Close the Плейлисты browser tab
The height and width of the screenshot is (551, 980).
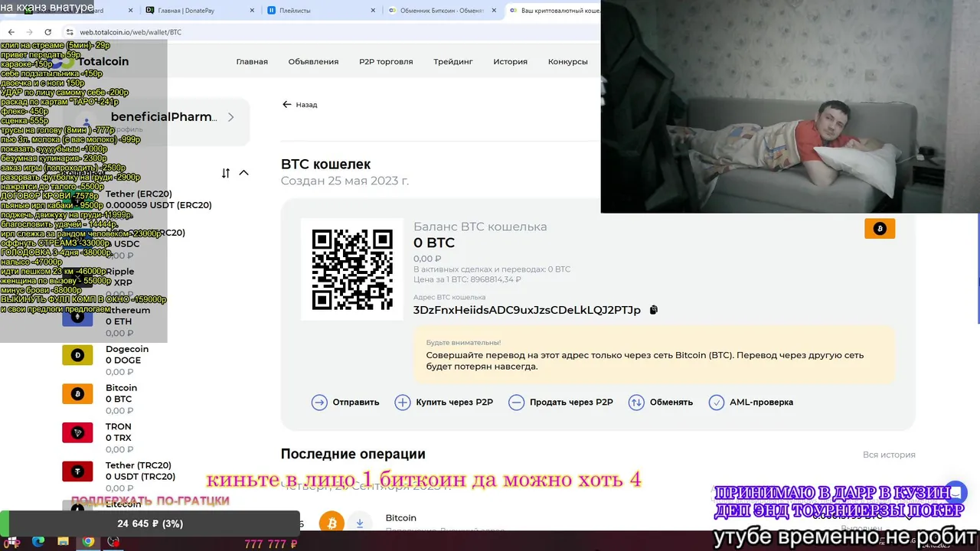tap(373, 11)
